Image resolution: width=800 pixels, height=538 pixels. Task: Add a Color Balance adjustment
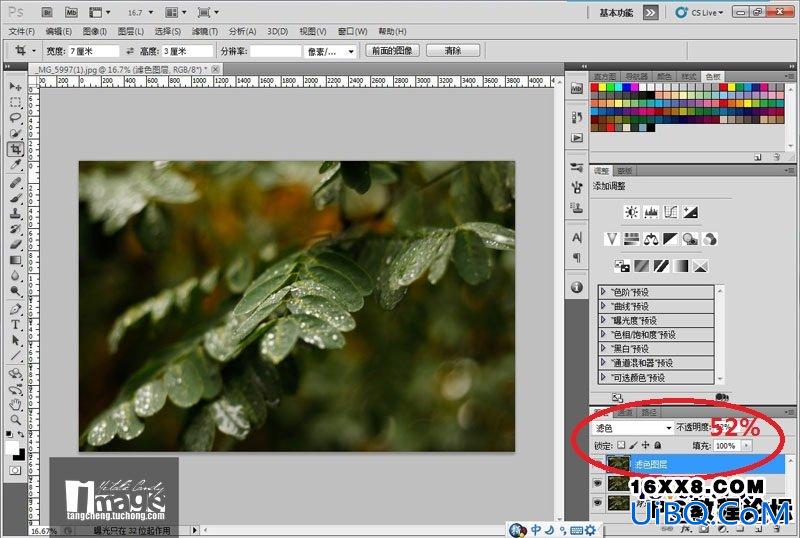[x=651, y=239]
